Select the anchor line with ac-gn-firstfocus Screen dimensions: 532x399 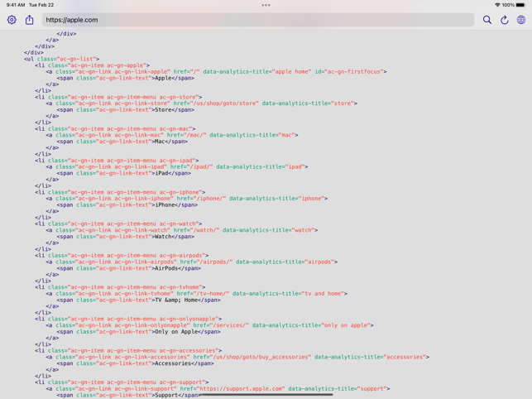216,72
